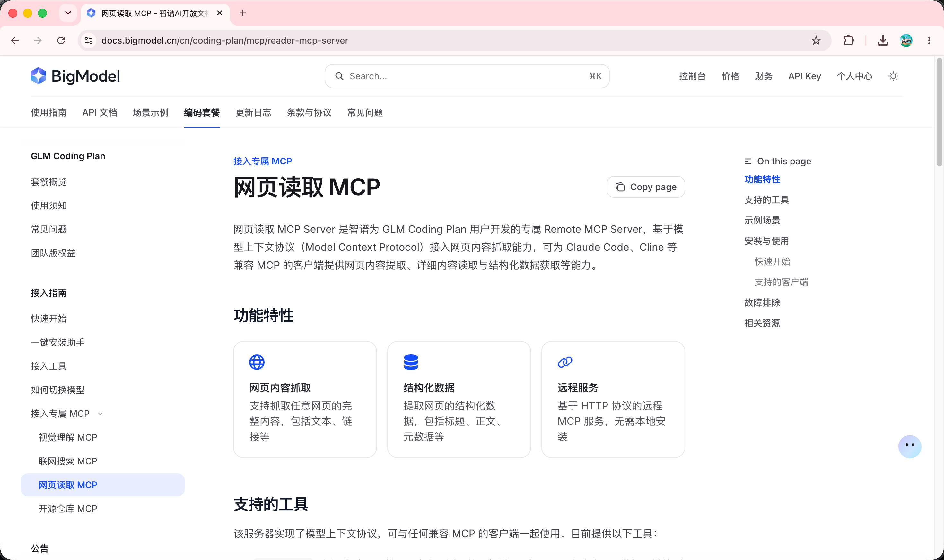The height and width of the screenshot is (560, 944).
Task: Jump to 安装与使用 in On this page
Action: click(767, 241)
